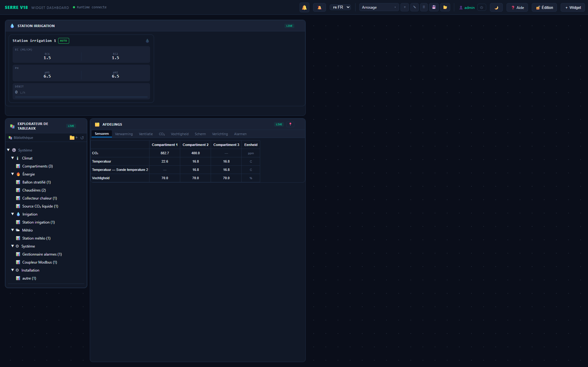The image size is (588, 367).
Task: Click the pencil rename dashboard icon
Action: coord(415,7)
